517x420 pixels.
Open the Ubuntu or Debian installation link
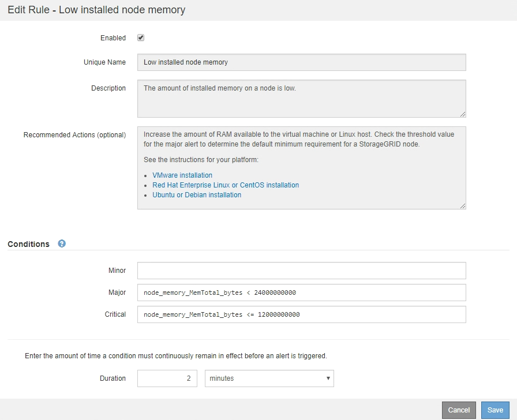pyautogui.click(x=197, y=195)
